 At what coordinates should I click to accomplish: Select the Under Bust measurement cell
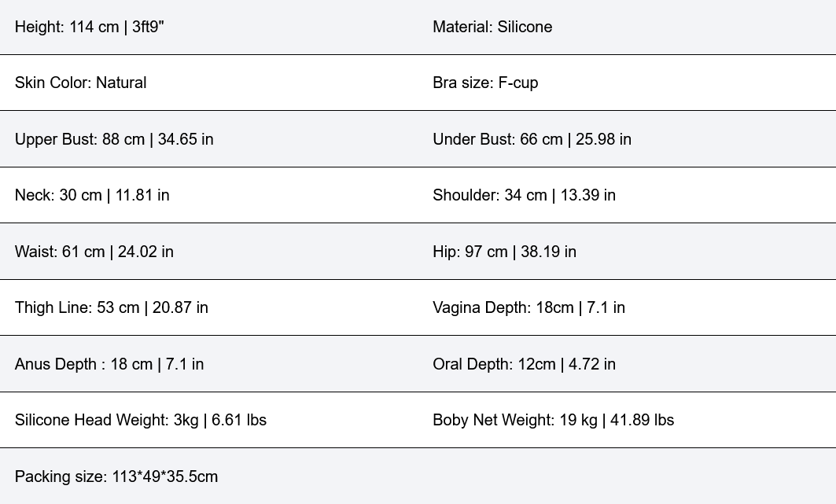tap(532, 139)
